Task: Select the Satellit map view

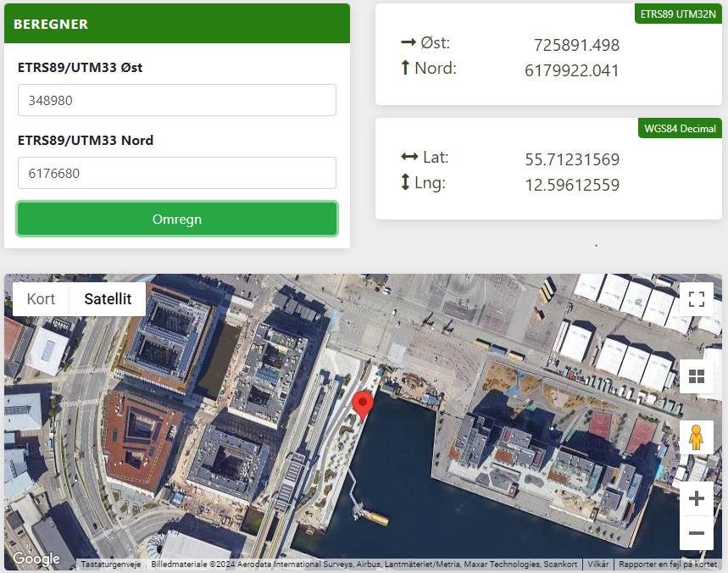Action: point(108,298)
